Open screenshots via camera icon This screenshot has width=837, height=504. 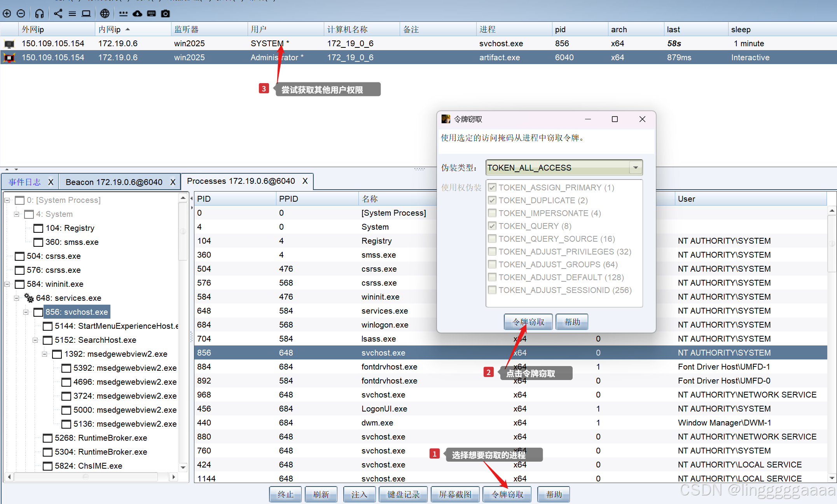coord(166,14)
